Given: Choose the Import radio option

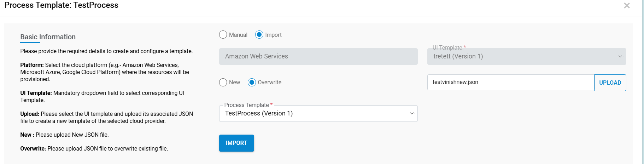Looking at the screenshot, I should pyautogui.click(x=259, y=35).
